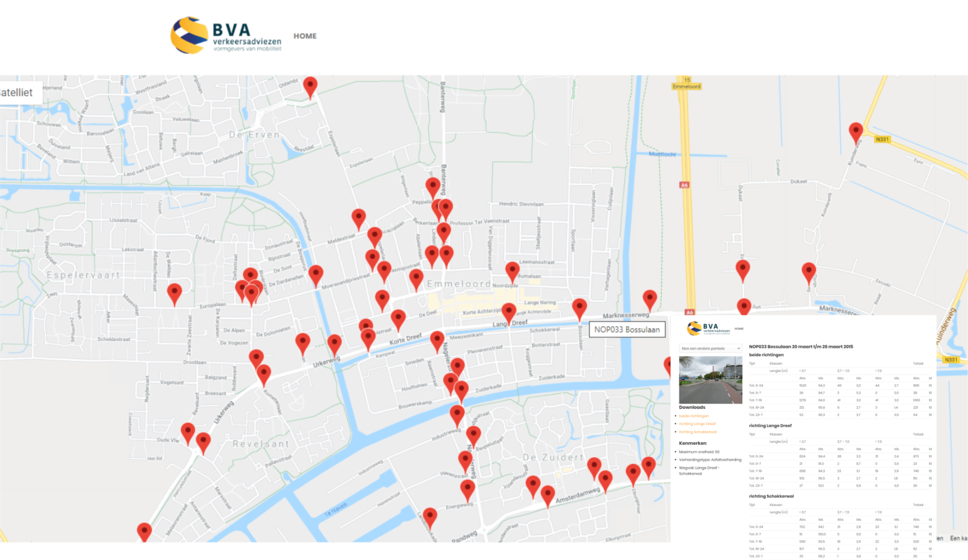Screen dimensions: 968x560
Task: Open the 'Kies een andere periode' dropdown
Action: click(710, 348)
